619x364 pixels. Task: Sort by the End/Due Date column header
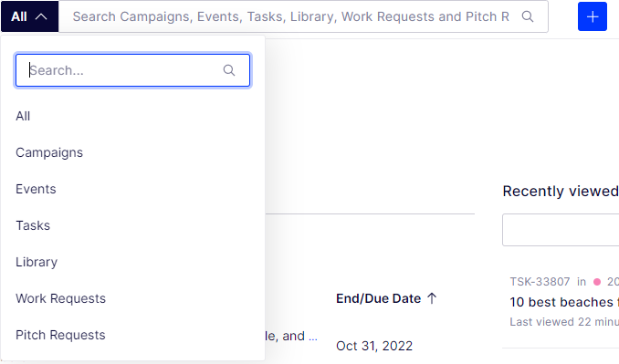(378, 298)
